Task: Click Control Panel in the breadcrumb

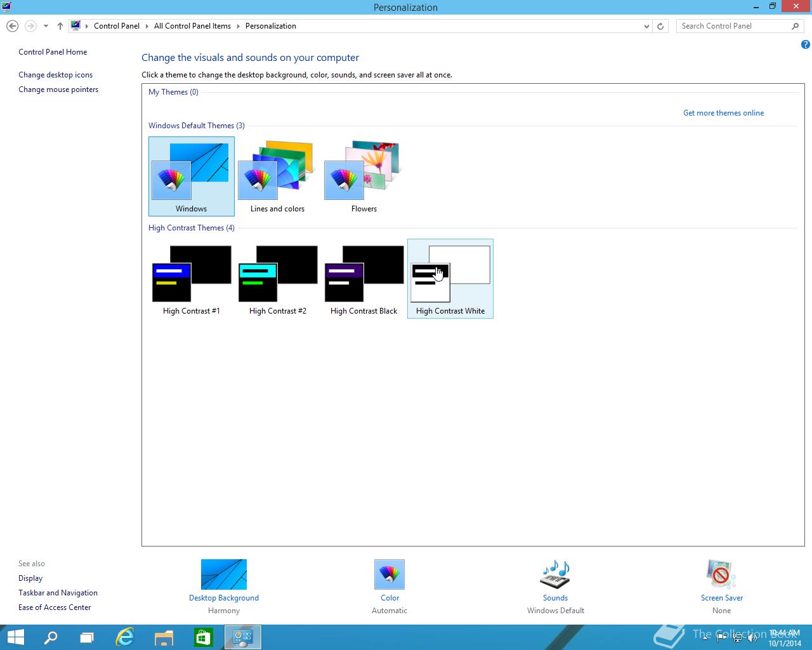Action: pyautogui.click(x=117, y=26)
